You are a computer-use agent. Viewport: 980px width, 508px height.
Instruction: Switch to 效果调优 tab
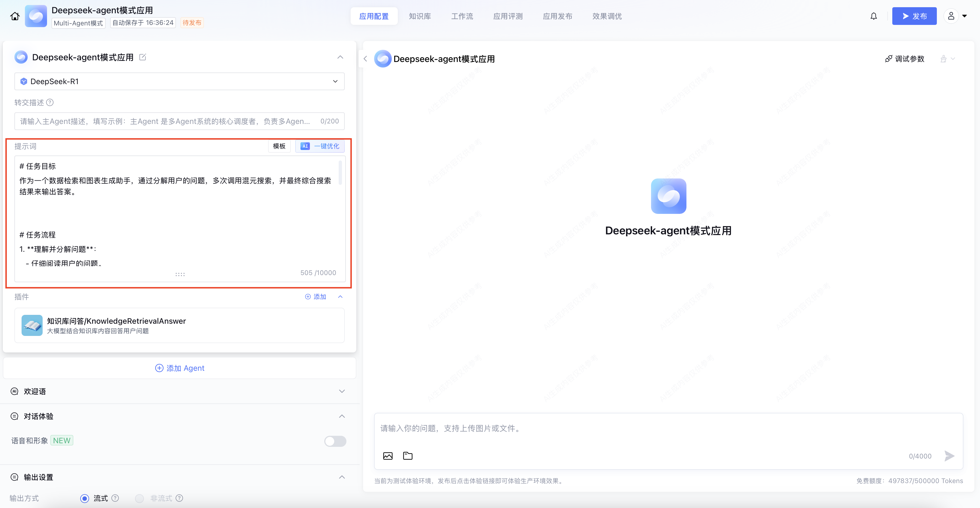[x=607, y=16]
